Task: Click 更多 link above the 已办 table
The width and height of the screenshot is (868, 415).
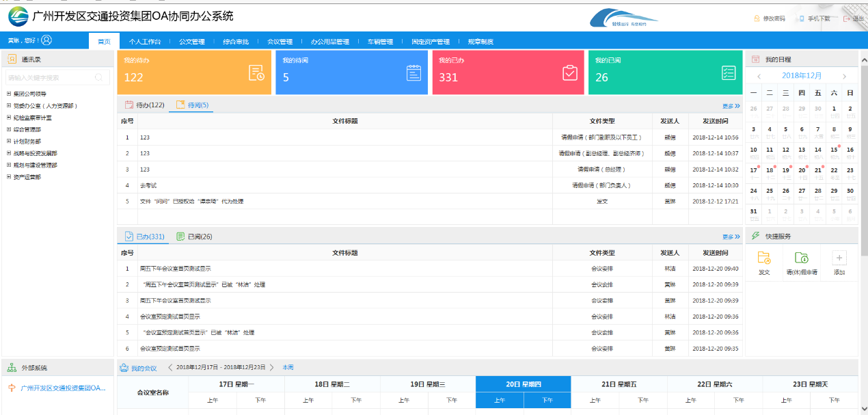Action: [x=731, y=237]
